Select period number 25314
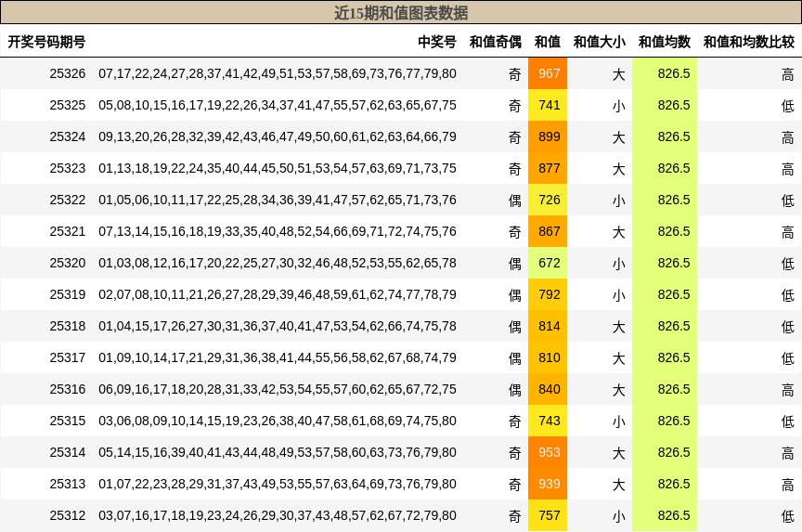802x532 pixels. (x=68, y=453)
